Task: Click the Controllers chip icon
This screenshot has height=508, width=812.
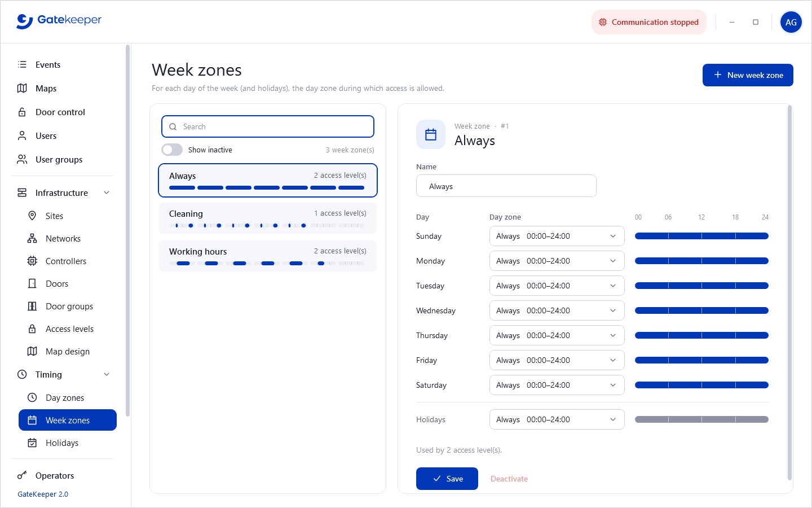Action: (x=32, y=261)
